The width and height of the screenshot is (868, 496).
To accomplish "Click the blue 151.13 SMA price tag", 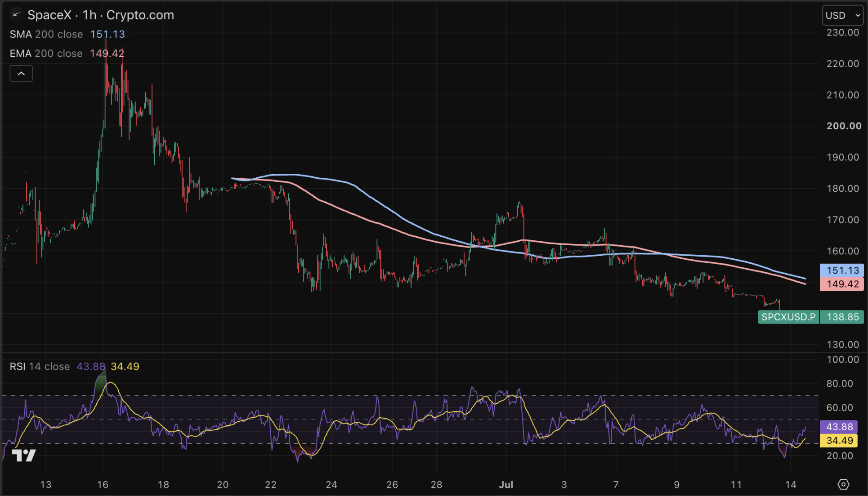I will point(842,271).
